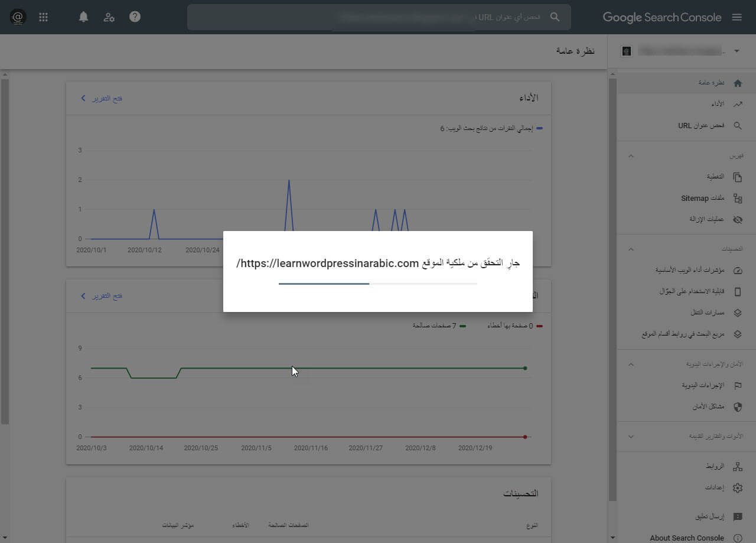
Task: Open the account avatar menu
Action: tap(18, 17)
